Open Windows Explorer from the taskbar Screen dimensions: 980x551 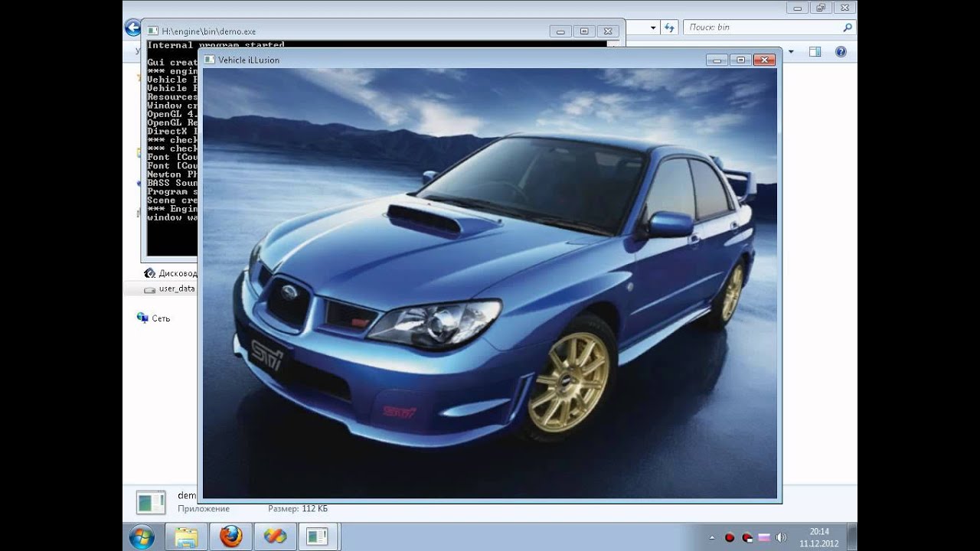(x=186, y=536)
